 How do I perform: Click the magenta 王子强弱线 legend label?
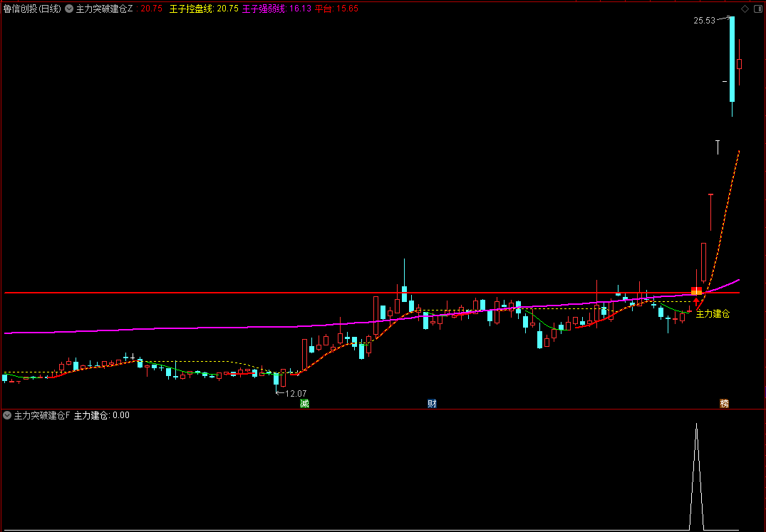pyautogui.click(x=264, y=9)
